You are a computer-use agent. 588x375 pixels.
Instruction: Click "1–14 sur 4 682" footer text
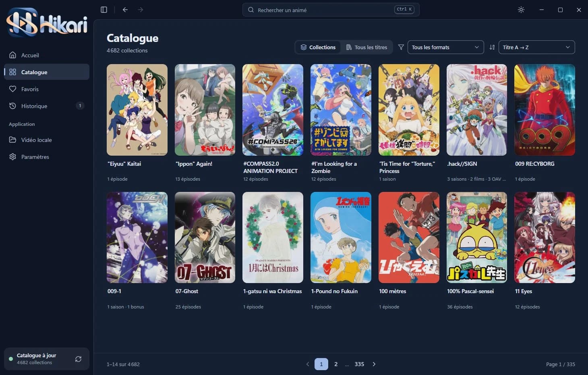(x=123, y=364)
